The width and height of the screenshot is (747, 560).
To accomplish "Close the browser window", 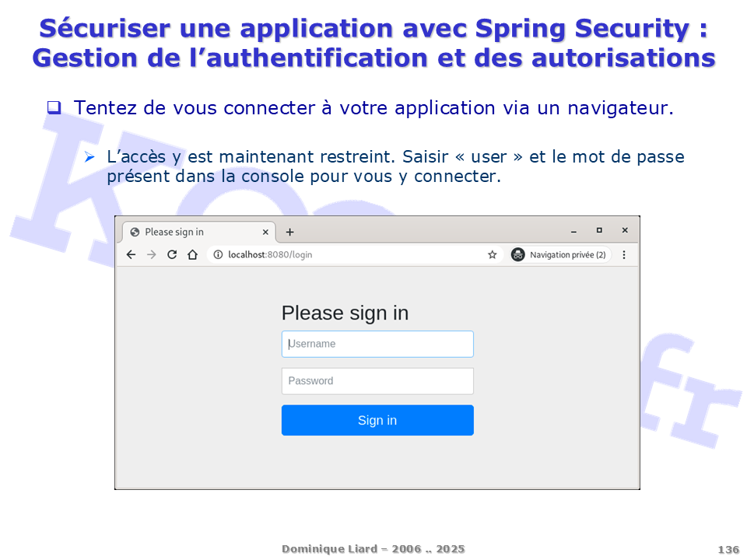I will 624,230.
